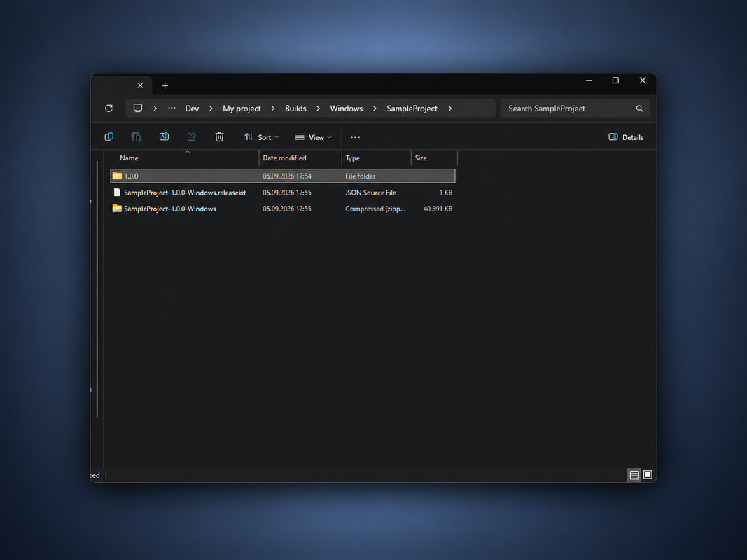Click the 1 KB size cell
Screen dimensions: 747x560
point(445,192)
